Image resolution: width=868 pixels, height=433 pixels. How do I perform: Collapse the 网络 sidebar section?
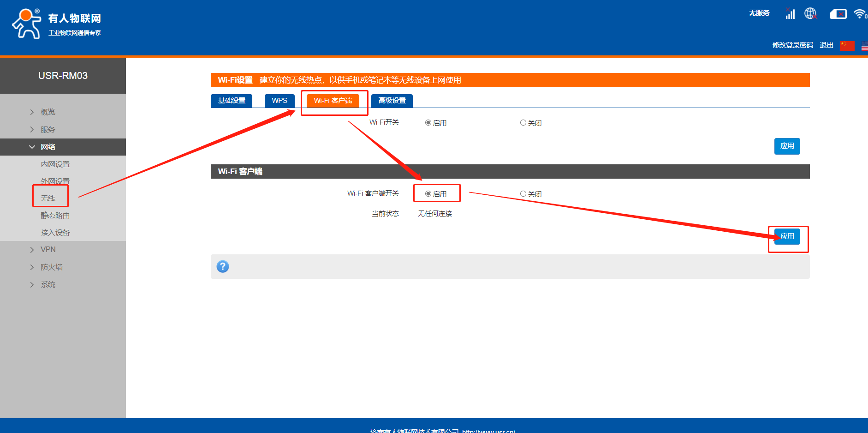[48, 147]
